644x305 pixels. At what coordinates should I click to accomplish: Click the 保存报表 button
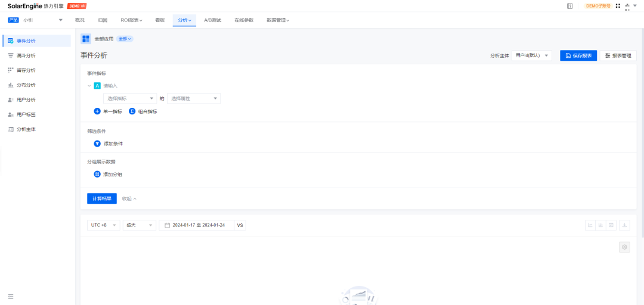tap(578, 55)
